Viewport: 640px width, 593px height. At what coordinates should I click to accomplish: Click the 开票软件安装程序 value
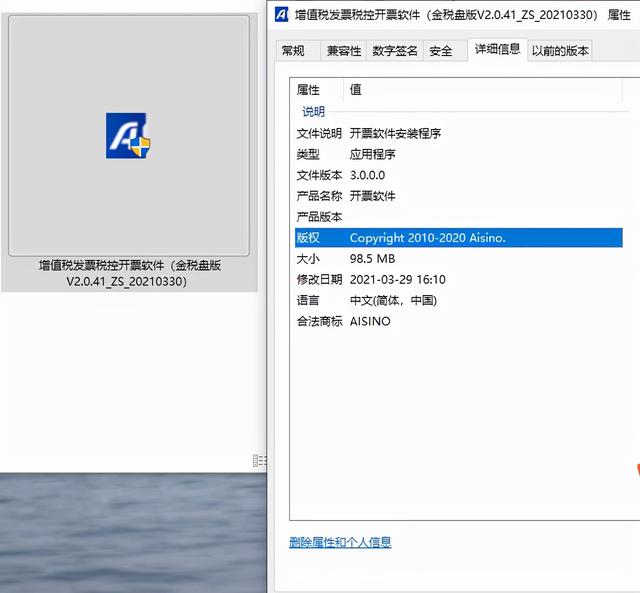[x=395, y=133]
